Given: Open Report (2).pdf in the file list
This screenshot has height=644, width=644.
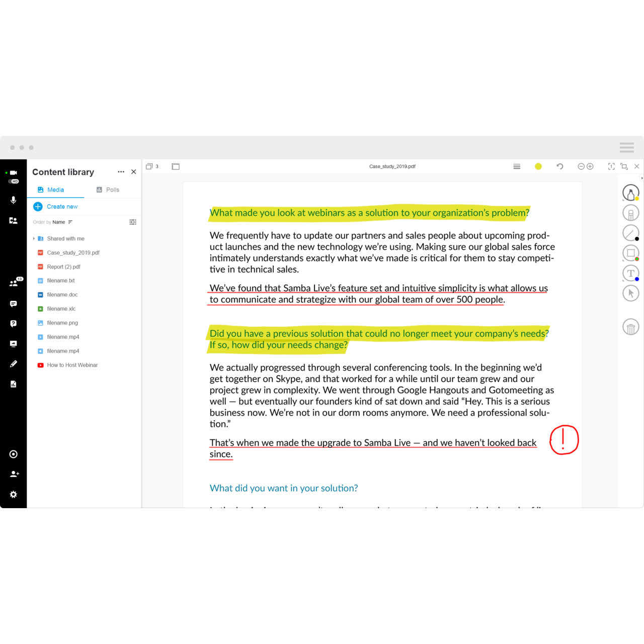Looking at the screenshot, I should 63,267.
